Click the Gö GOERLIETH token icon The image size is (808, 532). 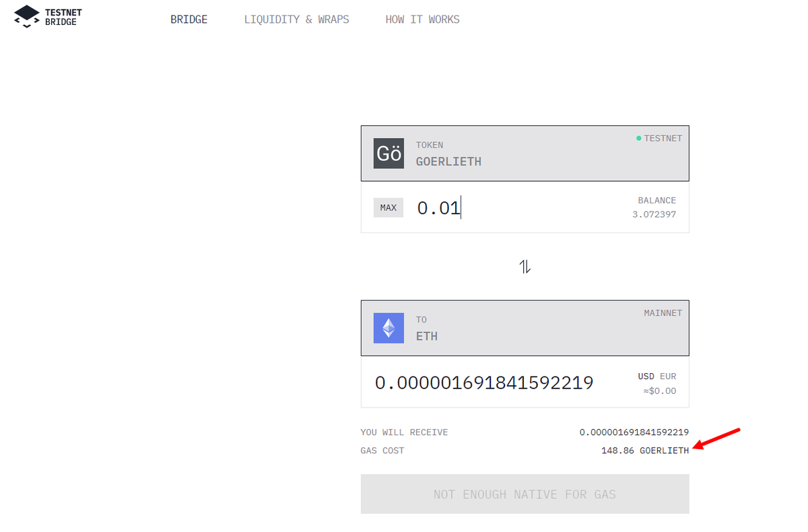tap(389, 154)
